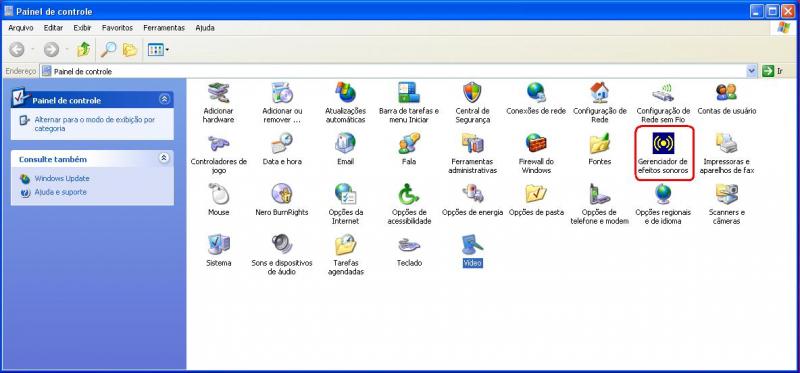Open the Exibir menu
The image size is (800, 373).
(82, 28)
